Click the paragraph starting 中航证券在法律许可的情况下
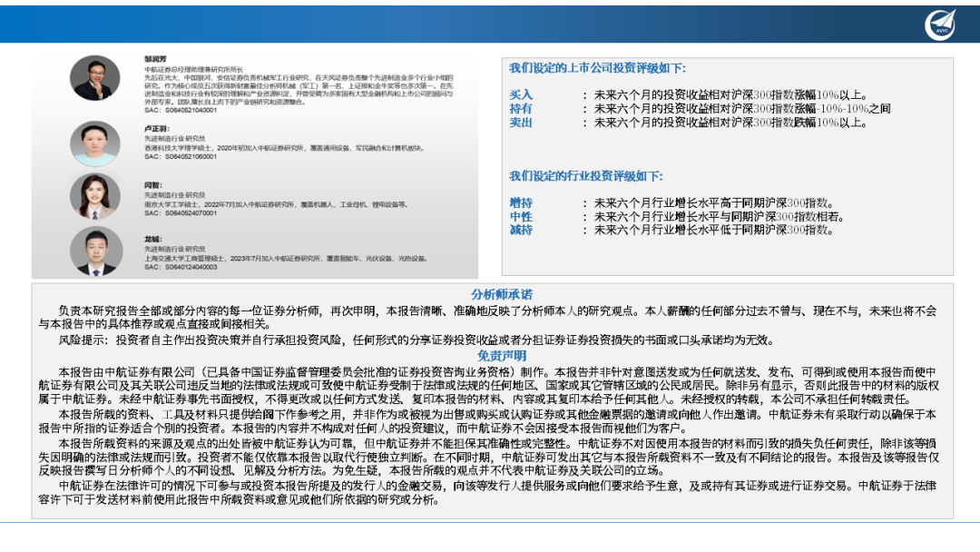The image size is (980, 552). pyautogui.click(x=487, y=493)
